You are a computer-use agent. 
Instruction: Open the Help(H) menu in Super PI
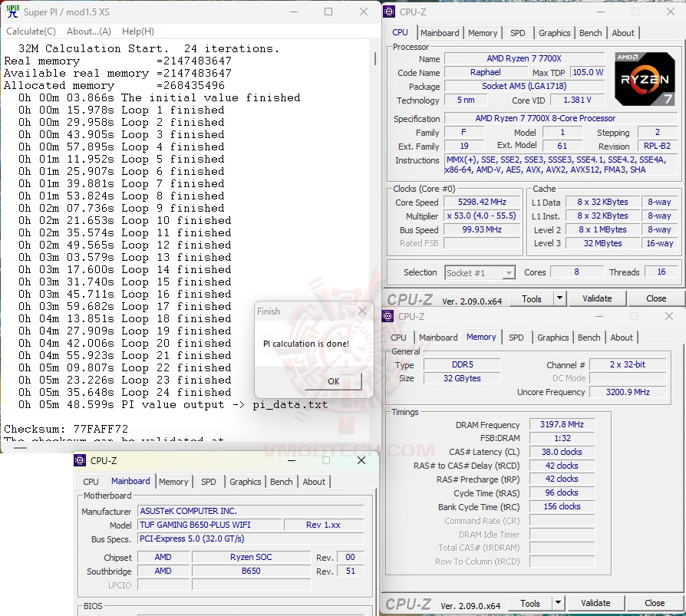point(138,31)
